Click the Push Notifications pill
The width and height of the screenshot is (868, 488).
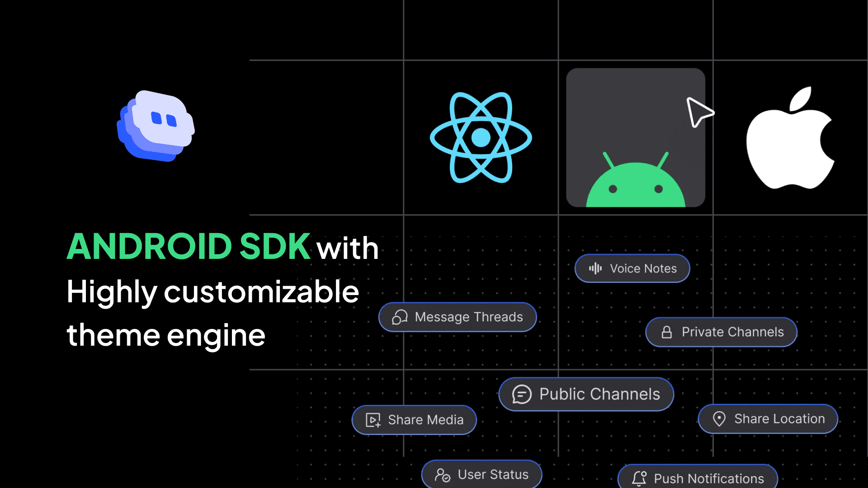pos(698,478)
